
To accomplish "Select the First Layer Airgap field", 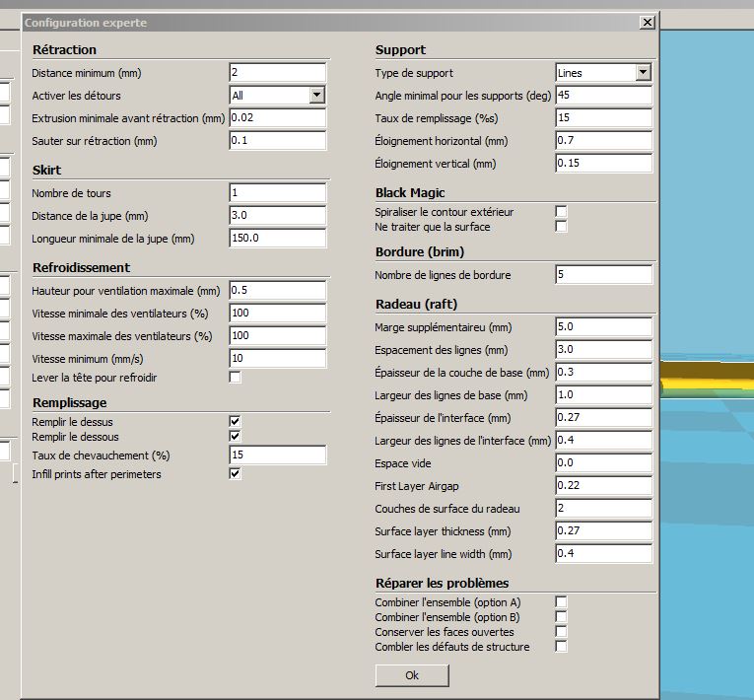I will click(x=603, y=486).
